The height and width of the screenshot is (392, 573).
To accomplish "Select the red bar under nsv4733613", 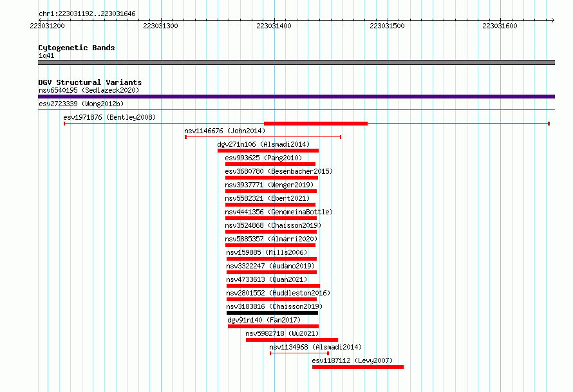I will [x=273, y=286].
